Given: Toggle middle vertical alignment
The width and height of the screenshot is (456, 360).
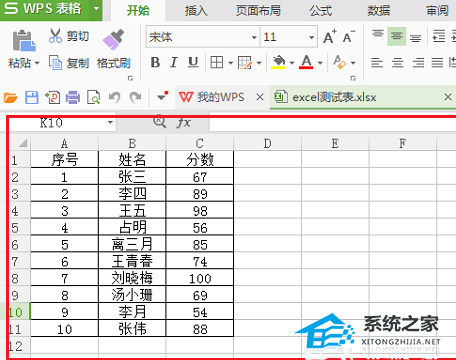Looking at the screenshot, I should coord(396,36).
